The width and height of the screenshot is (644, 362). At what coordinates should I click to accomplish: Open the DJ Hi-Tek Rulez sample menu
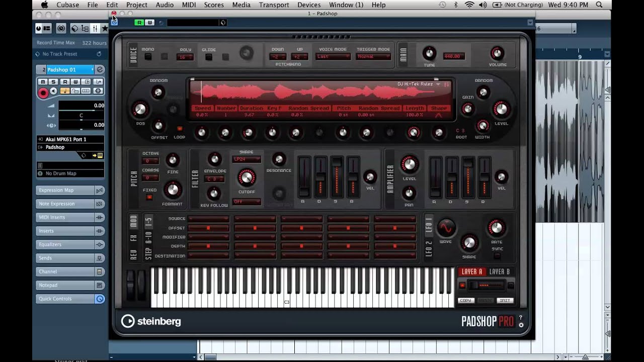click(x=419, y=84)
